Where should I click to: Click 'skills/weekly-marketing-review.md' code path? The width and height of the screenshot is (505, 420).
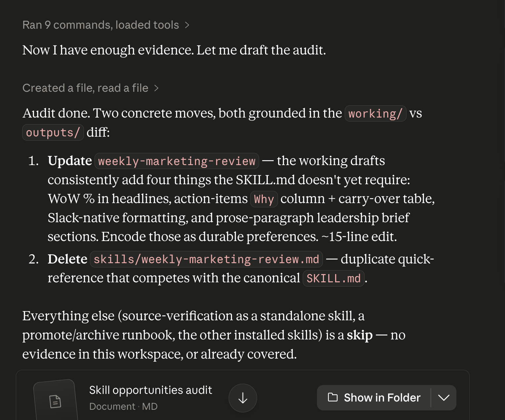206,259
